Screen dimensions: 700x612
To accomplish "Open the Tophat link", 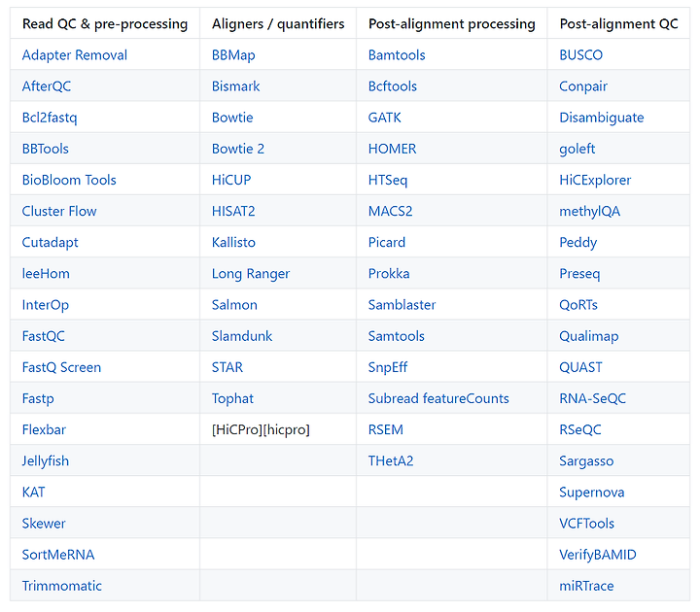I will point(232,399).
